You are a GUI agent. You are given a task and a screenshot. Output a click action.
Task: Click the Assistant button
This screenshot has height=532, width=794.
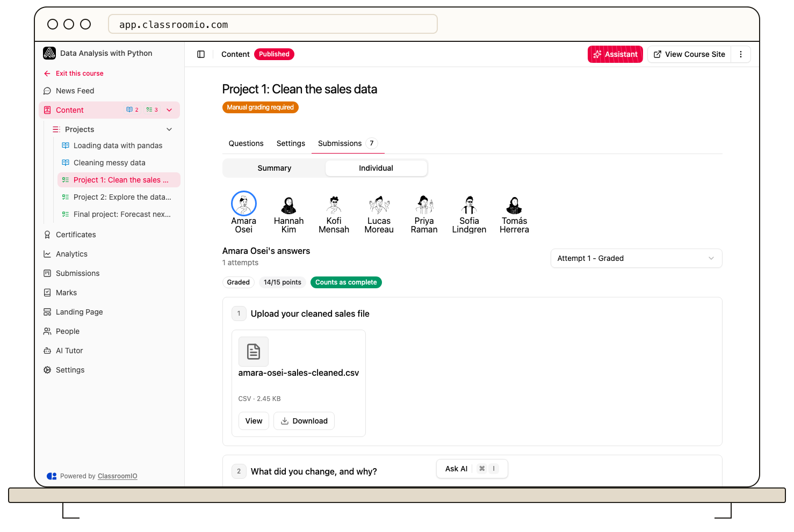[x=615, y=54]
